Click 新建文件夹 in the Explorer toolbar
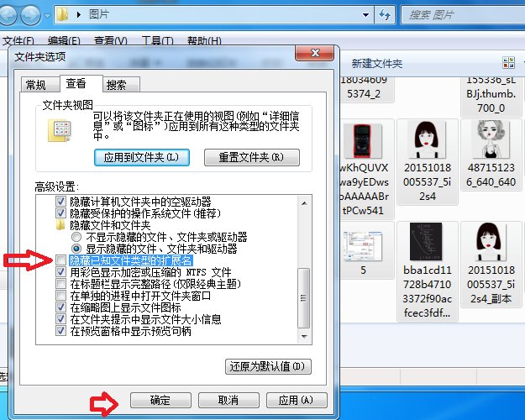 click(376, 63)
